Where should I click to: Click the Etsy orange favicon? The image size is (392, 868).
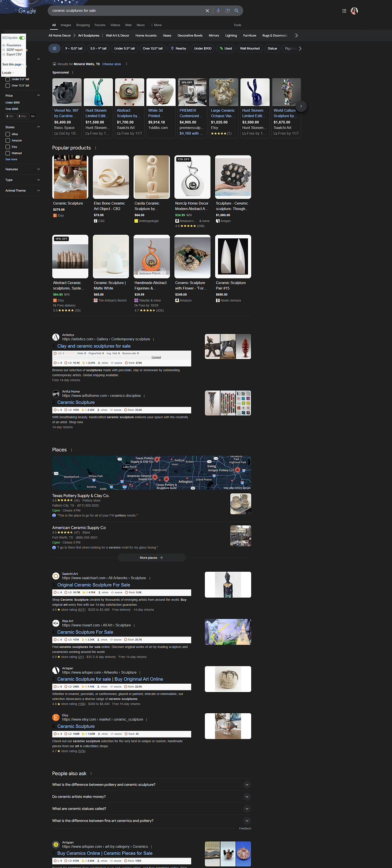tap(56, 717)
